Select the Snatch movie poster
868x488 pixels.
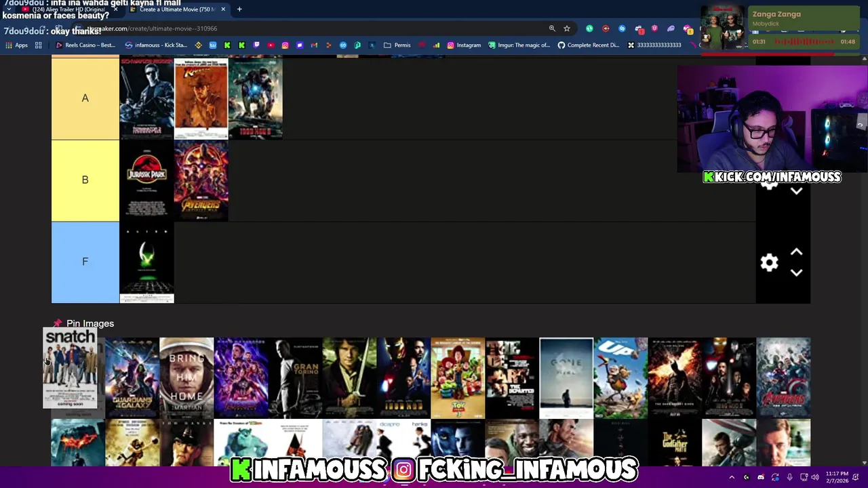(71, 369)
